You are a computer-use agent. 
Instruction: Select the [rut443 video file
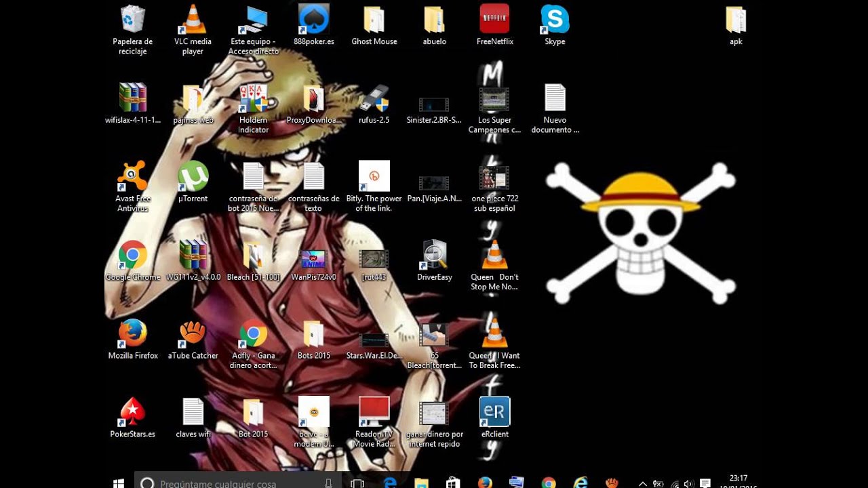coord(374,266)
